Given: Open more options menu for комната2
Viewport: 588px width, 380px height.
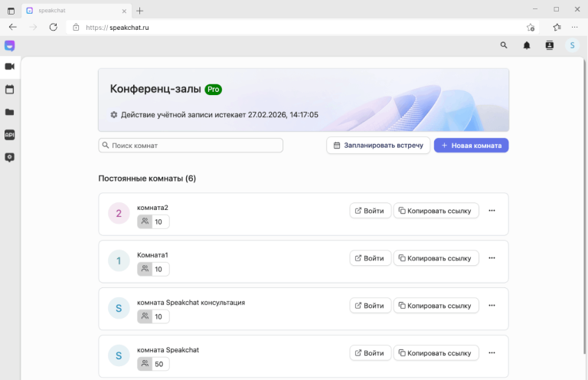Looking at the screenshot, I should coord(492,211).
